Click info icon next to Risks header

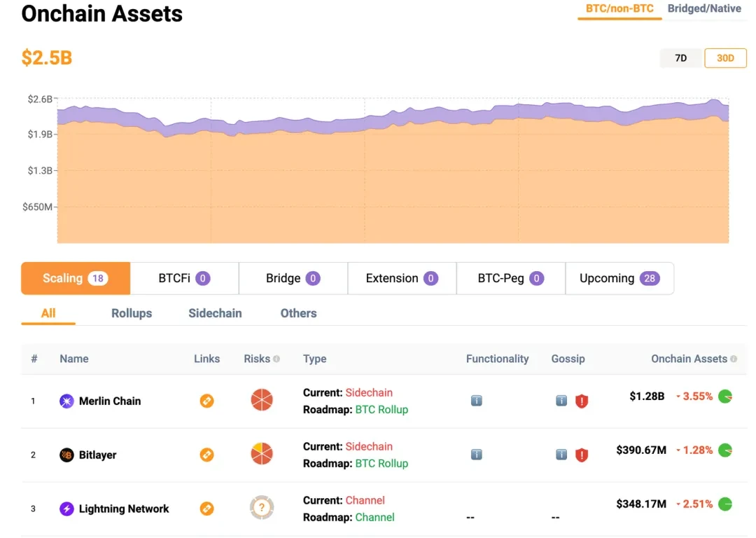pyautogui.click(x=276, y=359)
